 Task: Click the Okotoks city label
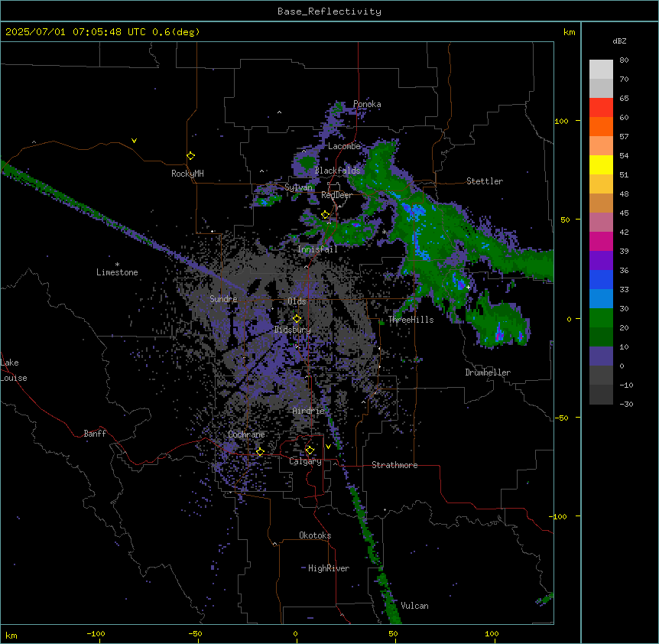tap(315, 535)
